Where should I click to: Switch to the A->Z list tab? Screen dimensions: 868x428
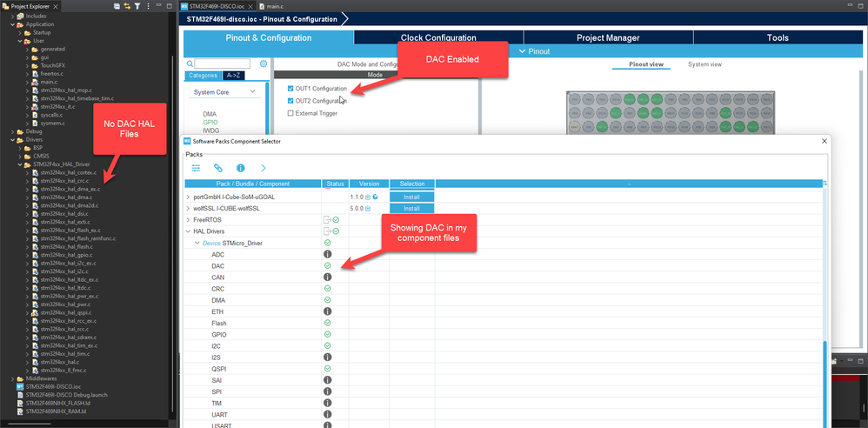(234, 76)
